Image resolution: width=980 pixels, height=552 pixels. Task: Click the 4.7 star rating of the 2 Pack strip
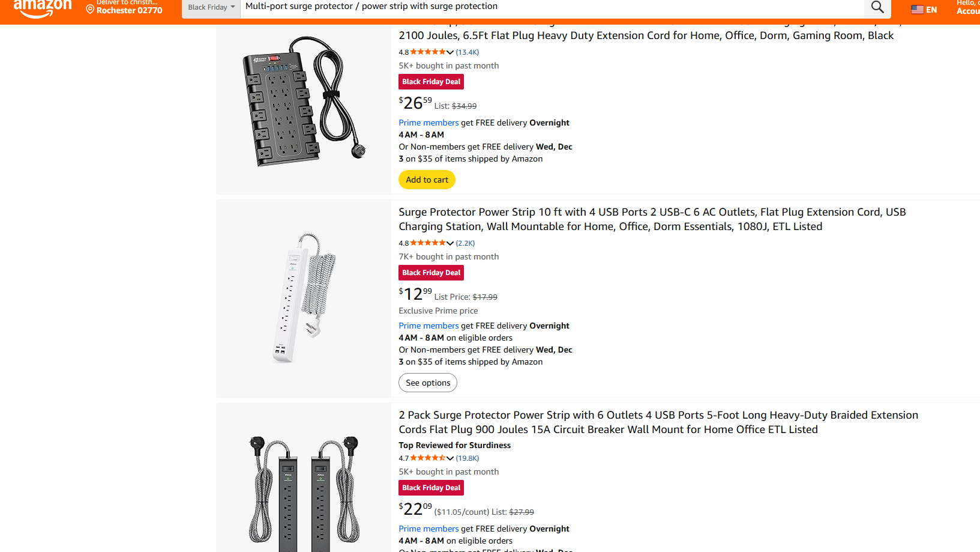pyautogui.click(x=428, y=458)
